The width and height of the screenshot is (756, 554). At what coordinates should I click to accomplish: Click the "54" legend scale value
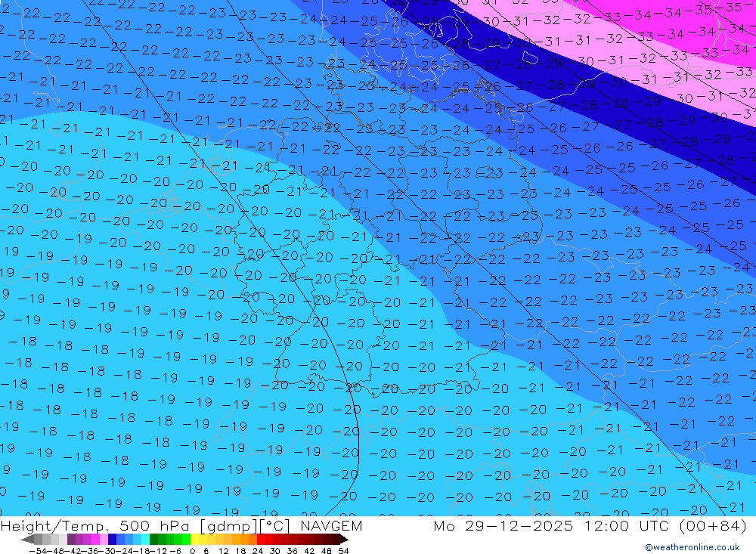coord(343,551)
